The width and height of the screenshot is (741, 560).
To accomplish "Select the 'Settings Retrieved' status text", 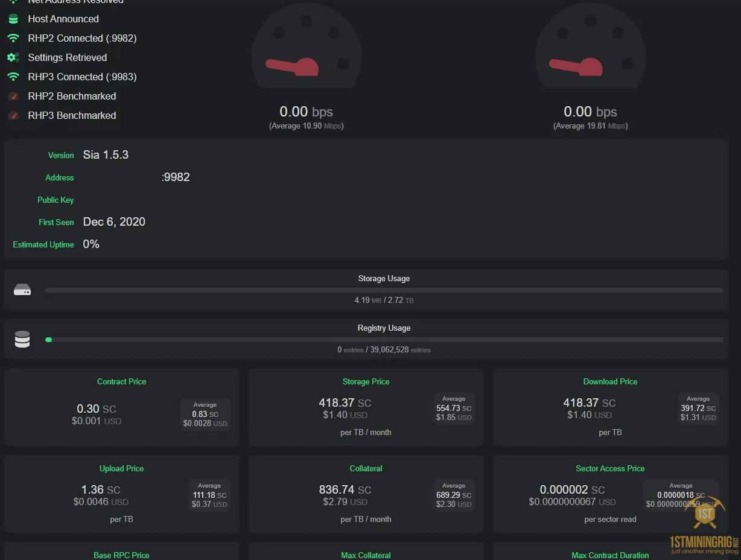I will (68, 57).
